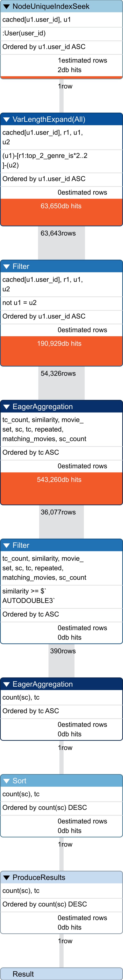Click the 543,260db hits bar
Image resolution: width=123 pixels, height=980 pixels.
[61, 488]
